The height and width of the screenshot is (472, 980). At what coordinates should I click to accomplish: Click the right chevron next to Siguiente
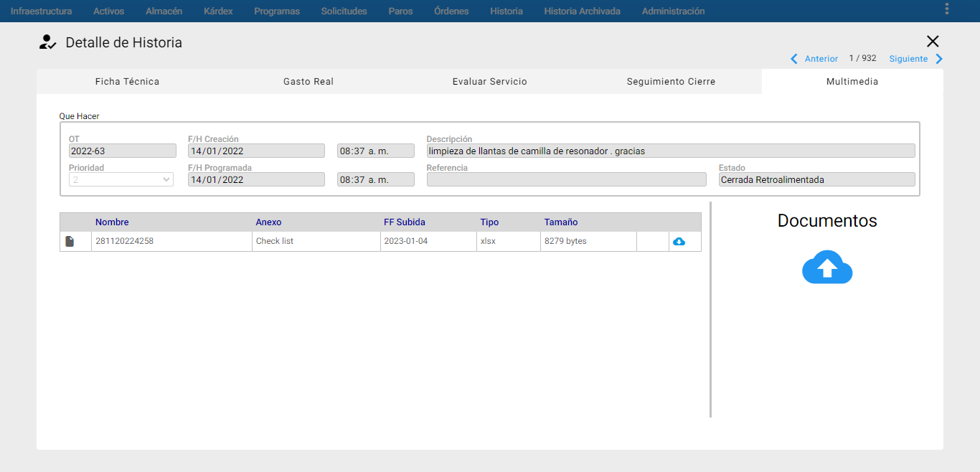tap(939, 59)
